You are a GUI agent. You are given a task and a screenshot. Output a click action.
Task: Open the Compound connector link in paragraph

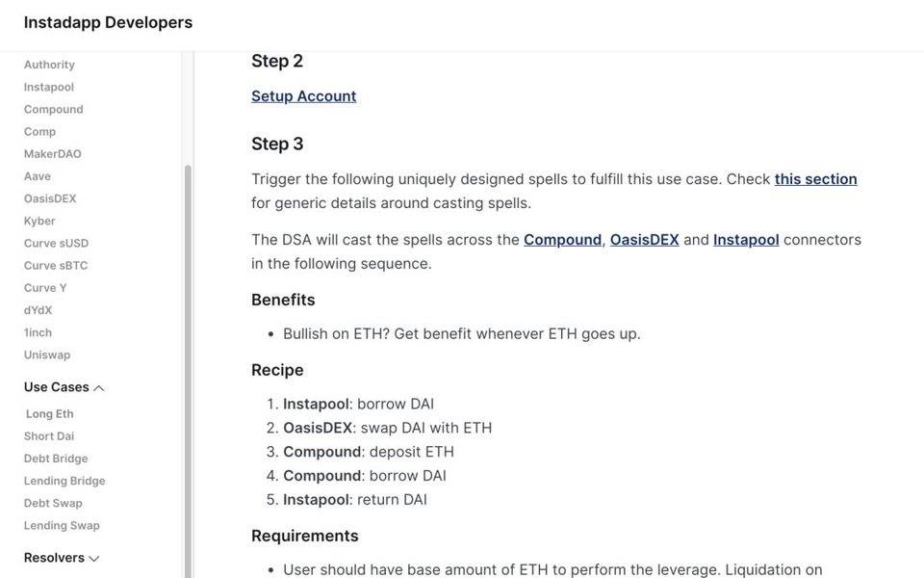(x=562, y=240)
